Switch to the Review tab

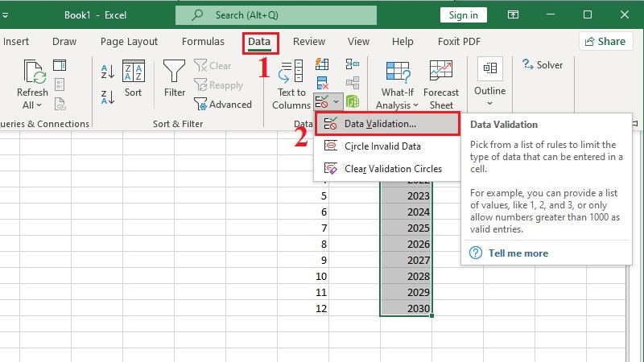click(x=309, y=42)
